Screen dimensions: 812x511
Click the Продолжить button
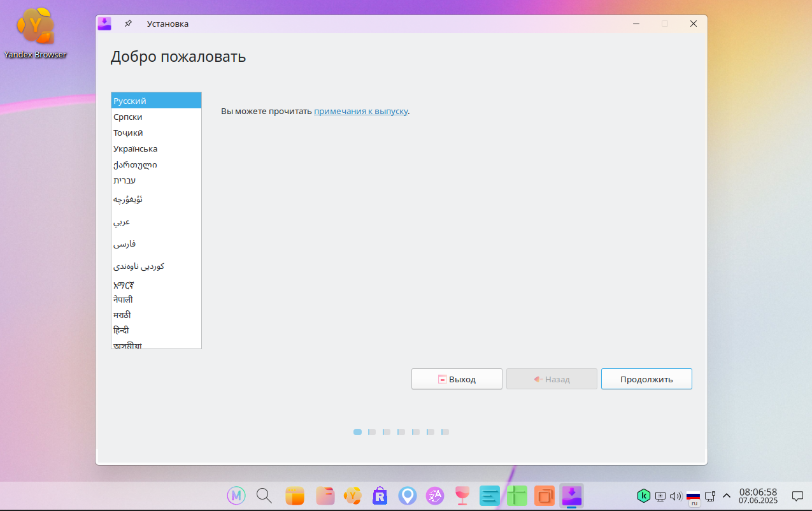[x=646, y=379]
